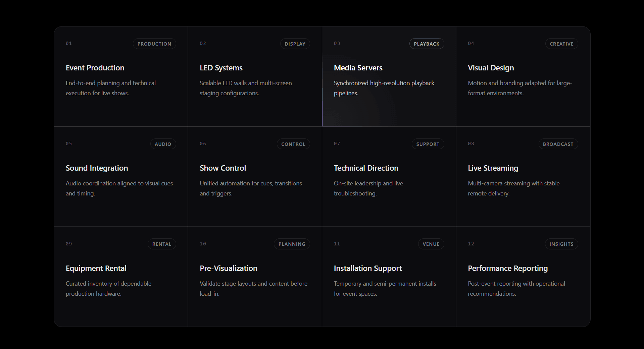
Task: Open the Media Servers heading
Action: pyautogui.click(x=358, y=68)
